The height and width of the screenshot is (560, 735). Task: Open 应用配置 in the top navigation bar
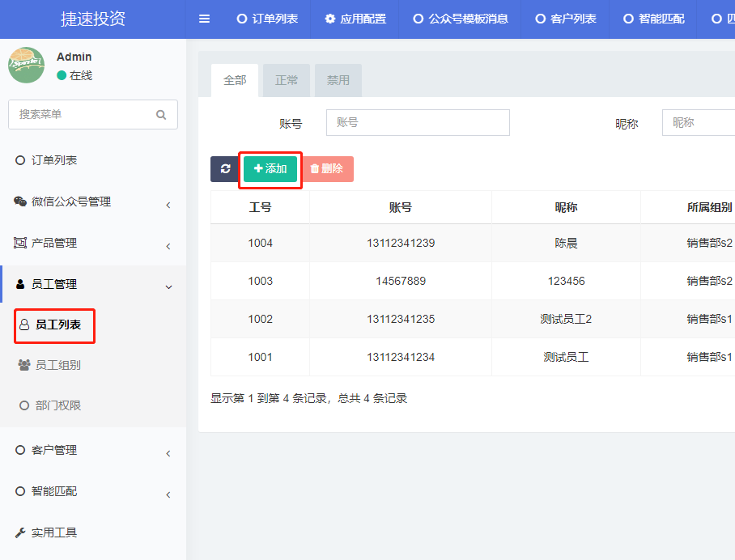coord(355,19)
